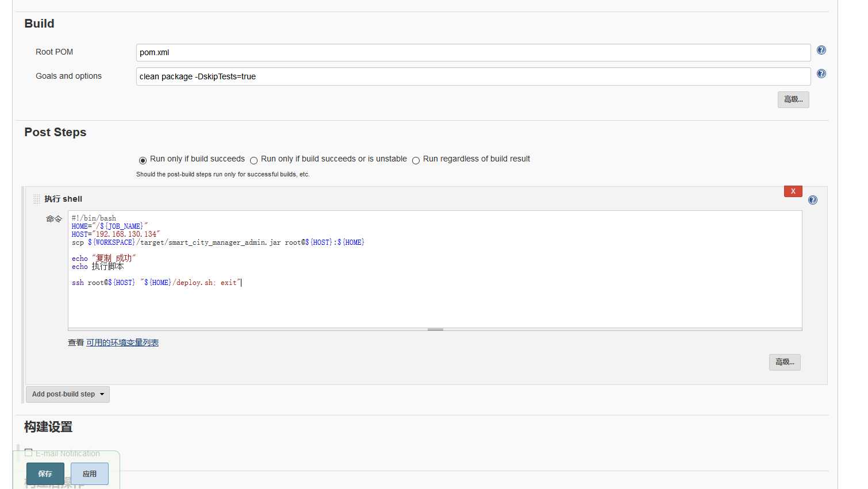
Task: Toggle the E-mail Notification checkbox
Action: pyautogui.click(x=28, y=453)
